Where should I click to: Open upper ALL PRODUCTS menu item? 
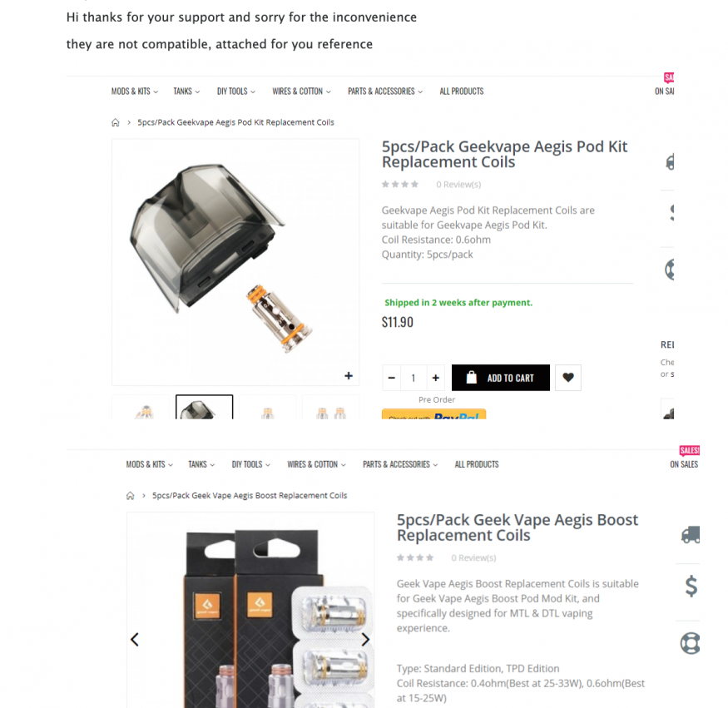(x=462, y=92)
